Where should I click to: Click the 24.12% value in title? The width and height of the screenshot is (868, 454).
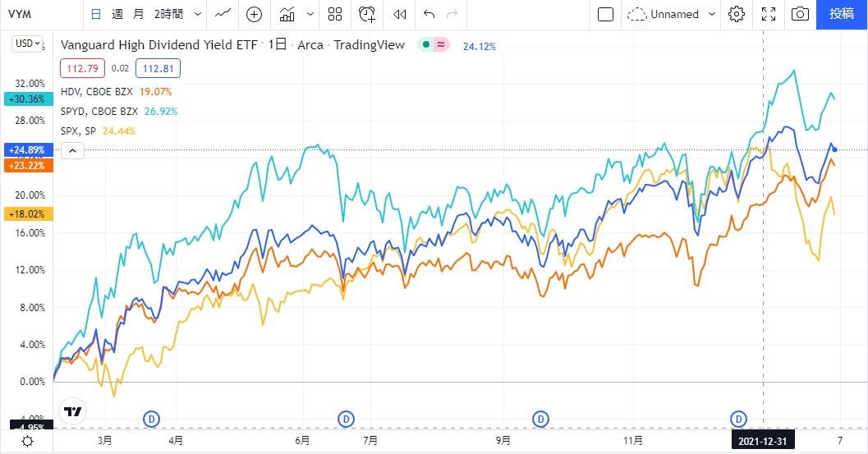click(x=480, y=47)
